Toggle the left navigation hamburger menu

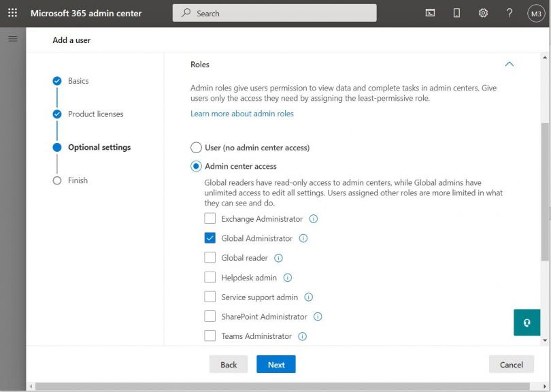(x=12, y=38)
